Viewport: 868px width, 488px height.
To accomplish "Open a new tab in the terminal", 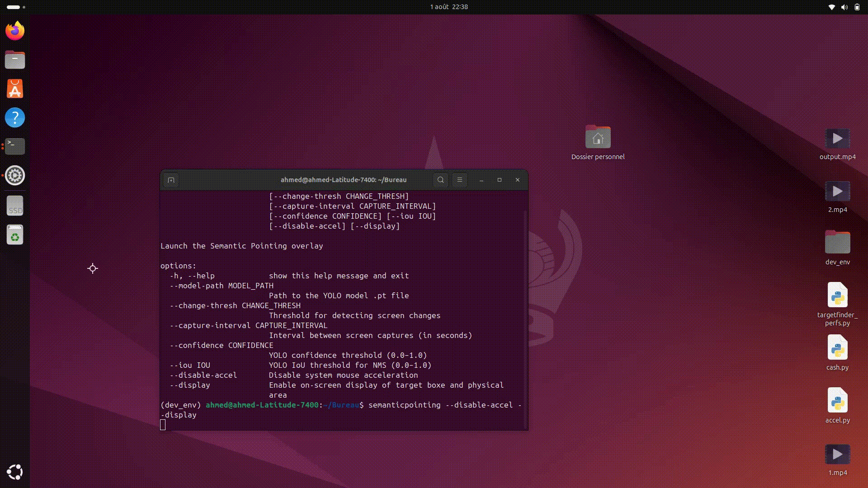I will pyautogui.click(x=171, y=180).
